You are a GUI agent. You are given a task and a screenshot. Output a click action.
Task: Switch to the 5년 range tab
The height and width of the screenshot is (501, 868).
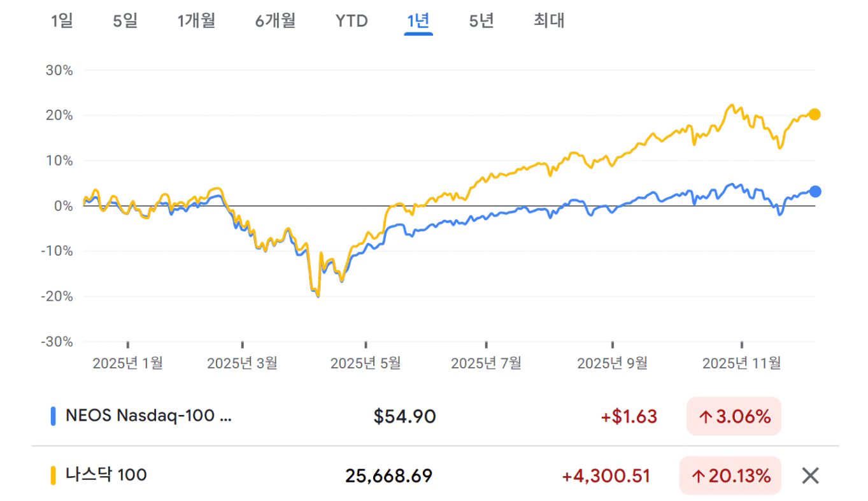481,21
